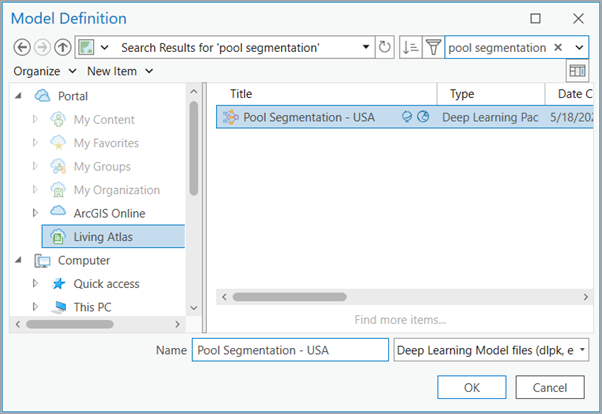This screenshot has width=602, height=414.
Task: Toggle the details pane view icon
Action: (x=576, y=71)
